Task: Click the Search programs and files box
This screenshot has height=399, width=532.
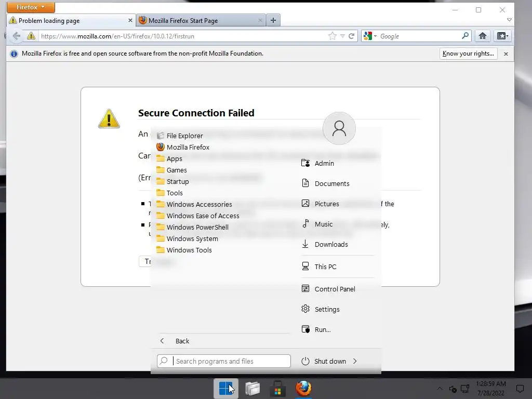Action: [x=224, y=361]
